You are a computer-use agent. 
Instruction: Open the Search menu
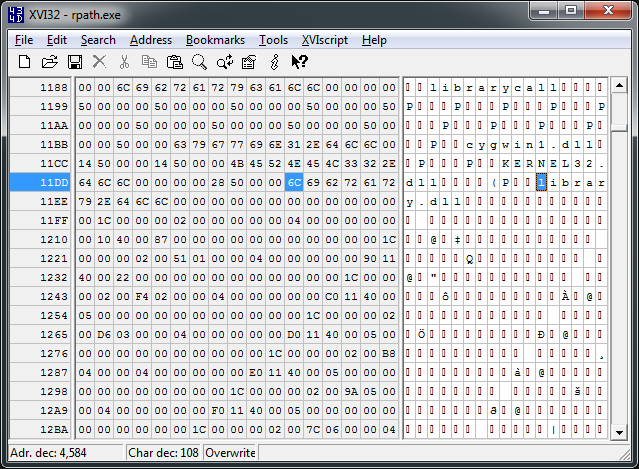98,40
